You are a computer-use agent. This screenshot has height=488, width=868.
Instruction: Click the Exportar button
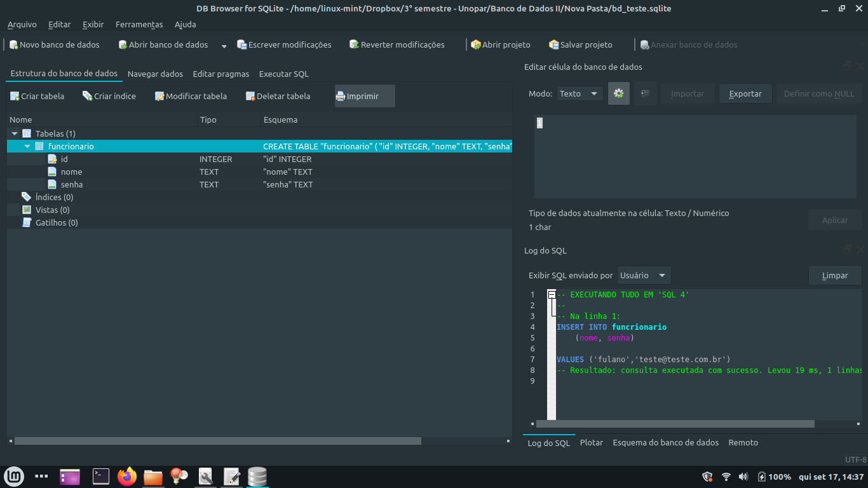(745, 93)
